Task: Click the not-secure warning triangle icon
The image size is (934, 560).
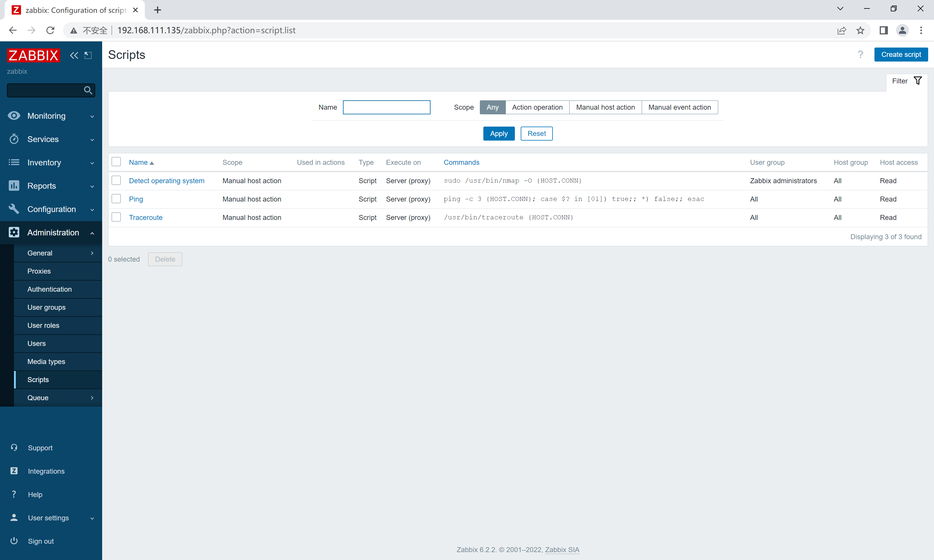Action: 74,30
